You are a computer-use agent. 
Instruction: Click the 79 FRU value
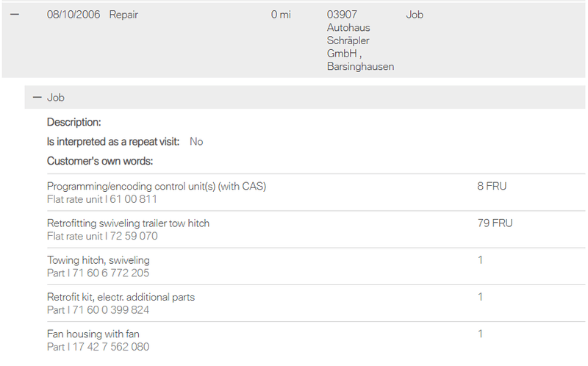(x=495, y=223)
